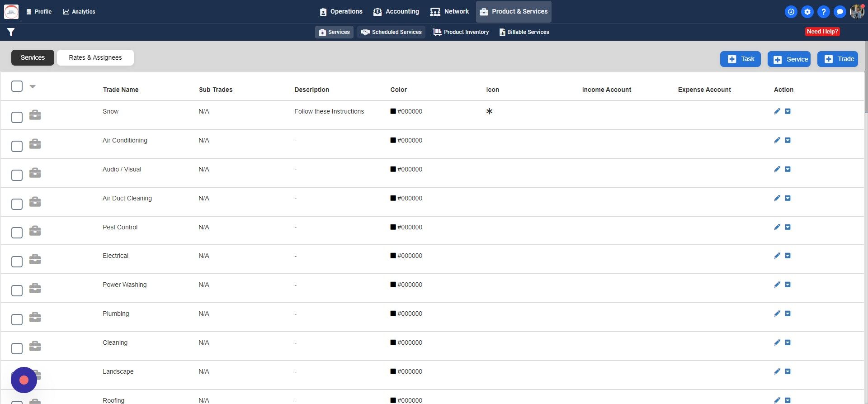Tick the Pest Control row checkbox
The width and height of the screenshot is (868, 404).
(17, 233)
